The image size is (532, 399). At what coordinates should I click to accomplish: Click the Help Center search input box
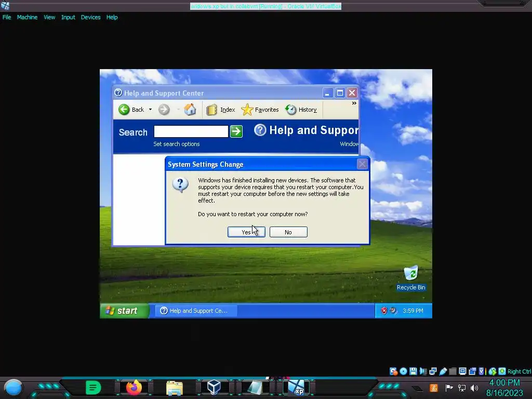point(191,131)
